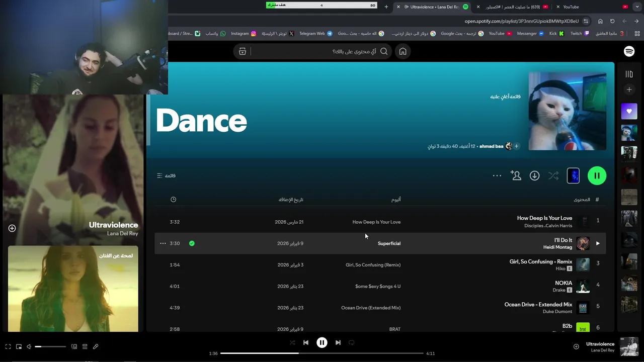Open Liked Songs heart tile in sidebar
644x362 pixels.
[629, 112]
